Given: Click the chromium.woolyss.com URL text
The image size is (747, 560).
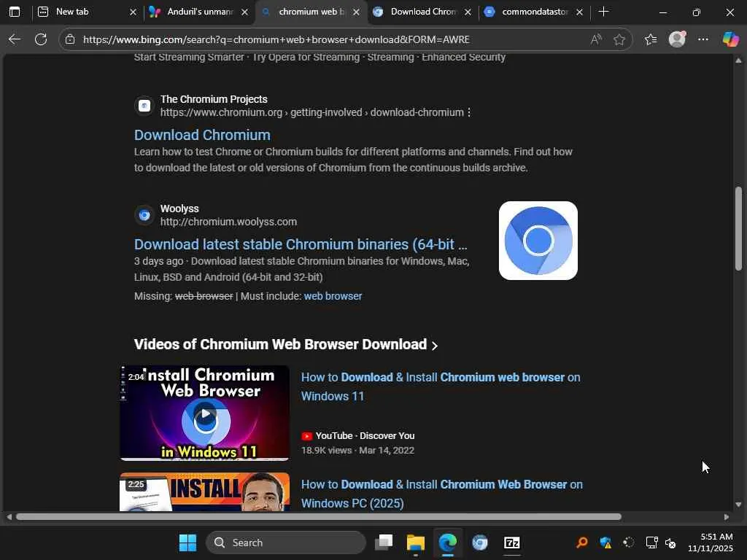Looking at the screenshot, I should tap(228, 222).
